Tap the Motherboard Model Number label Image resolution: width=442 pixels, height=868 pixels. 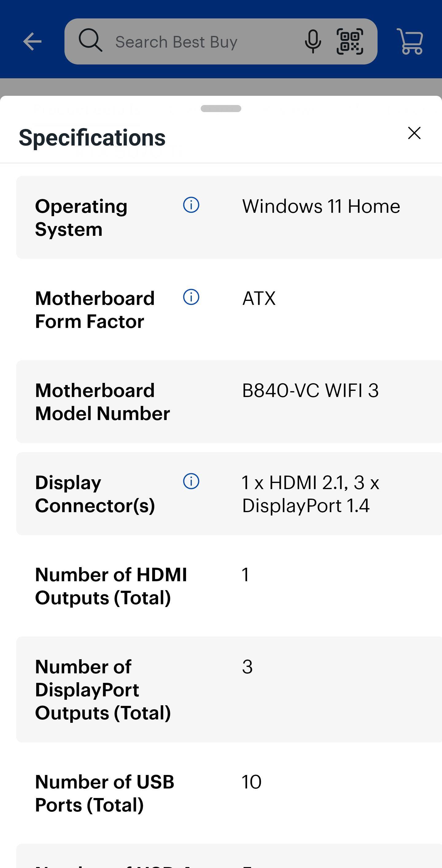(x=103, y=402)
